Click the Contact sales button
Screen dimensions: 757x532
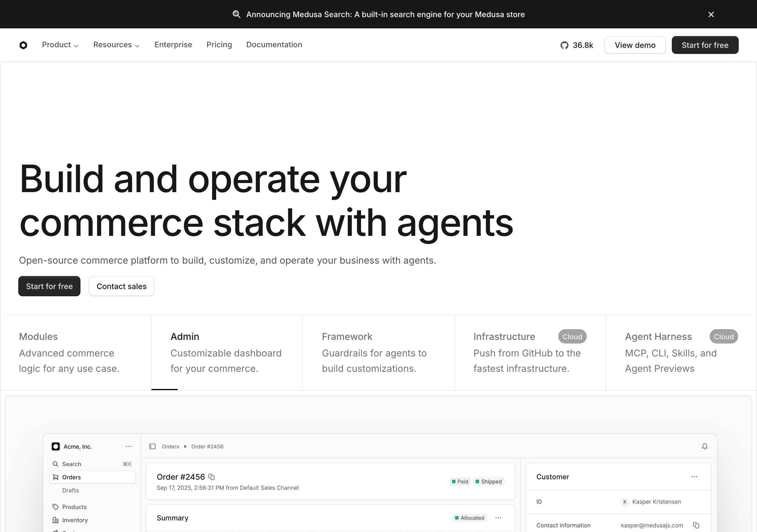pyautogui.click(x=121, y=286)
